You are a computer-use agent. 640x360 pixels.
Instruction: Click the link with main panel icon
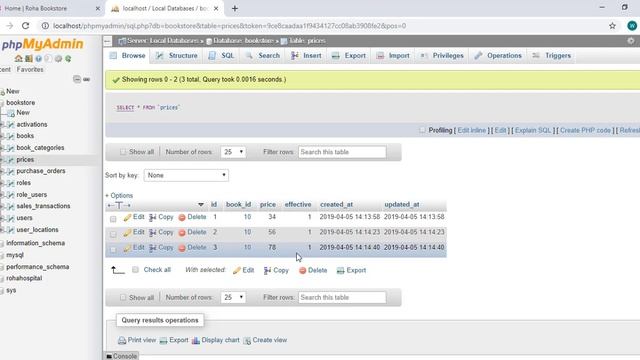[87, 79]
